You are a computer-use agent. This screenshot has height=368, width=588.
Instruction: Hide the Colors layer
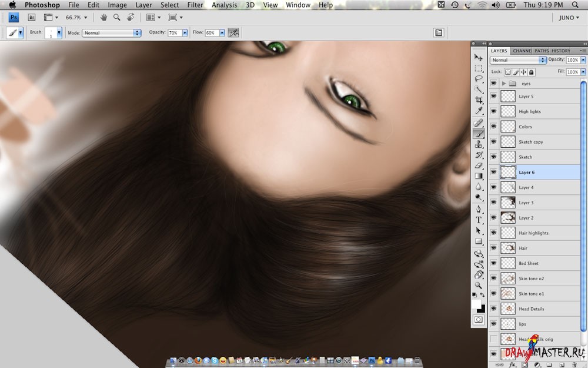(493, 127)
